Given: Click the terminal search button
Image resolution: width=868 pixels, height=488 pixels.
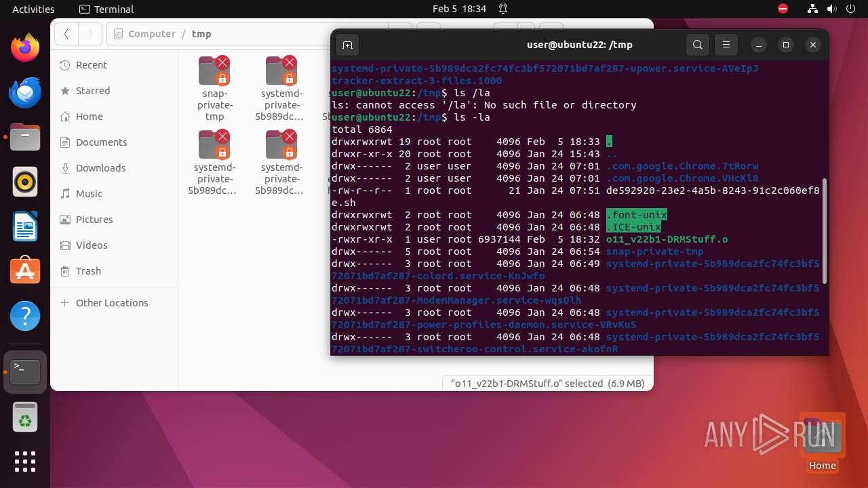Looking at the screenshot, I should point(698,45).
